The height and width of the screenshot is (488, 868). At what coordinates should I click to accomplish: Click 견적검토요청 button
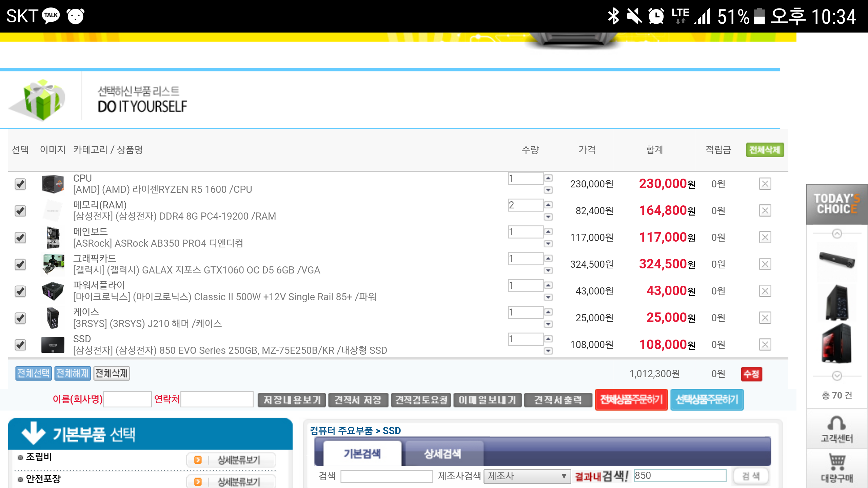pos(421,400)
